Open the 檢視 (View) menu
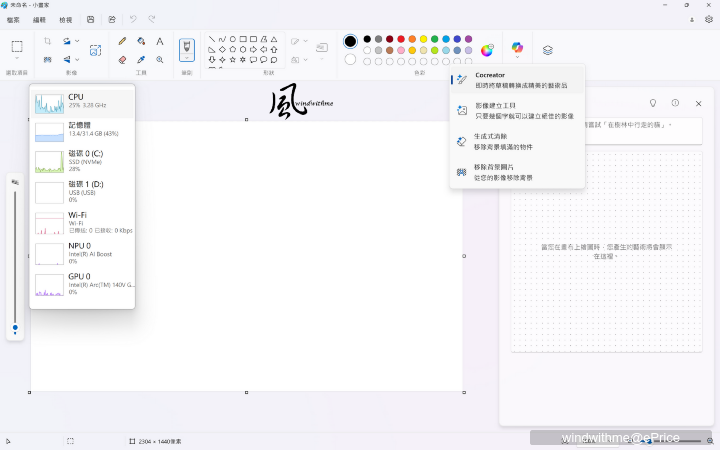 click(x=66, y=19)
